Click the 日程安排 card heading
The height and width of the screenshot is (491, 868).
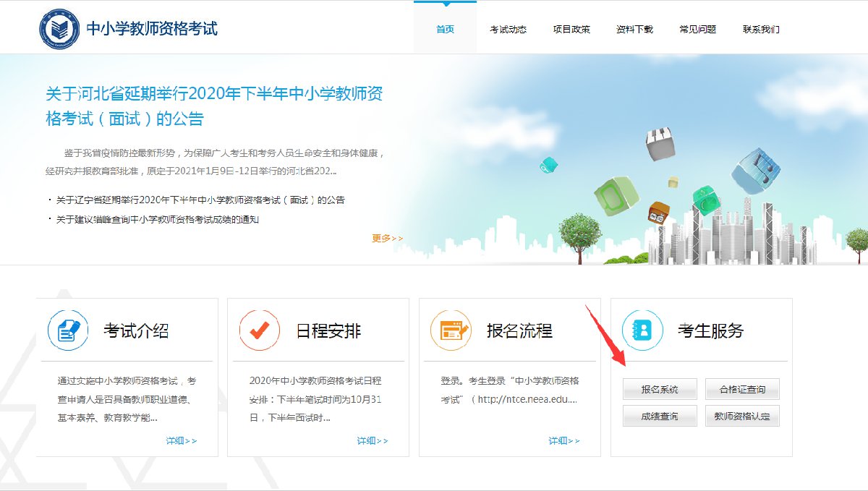(328, 331)
